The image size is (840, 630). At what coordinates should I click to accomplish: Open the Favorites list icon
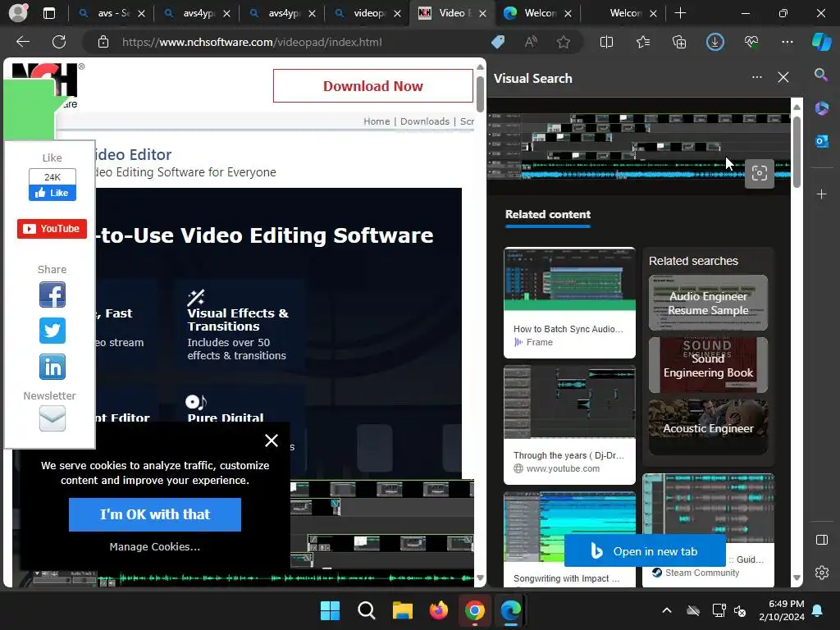click(x=643, y=42)
